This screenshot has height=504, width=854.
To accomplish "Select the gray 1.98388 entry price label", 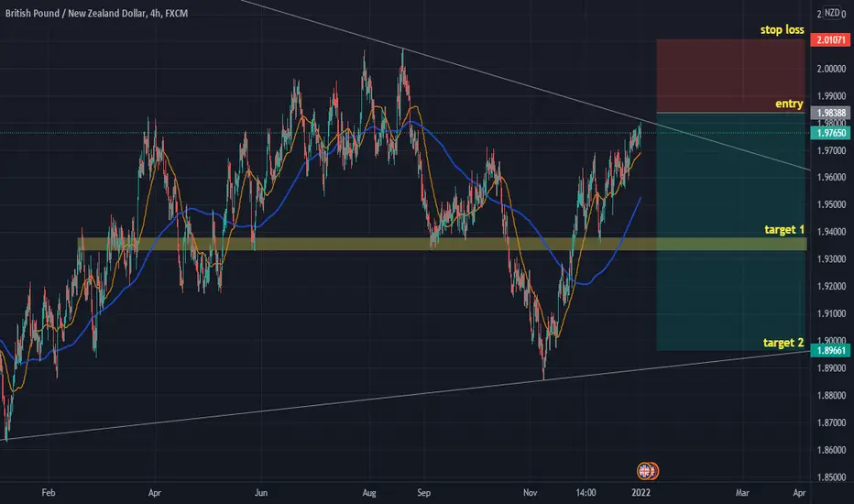I will pos(830,114).
